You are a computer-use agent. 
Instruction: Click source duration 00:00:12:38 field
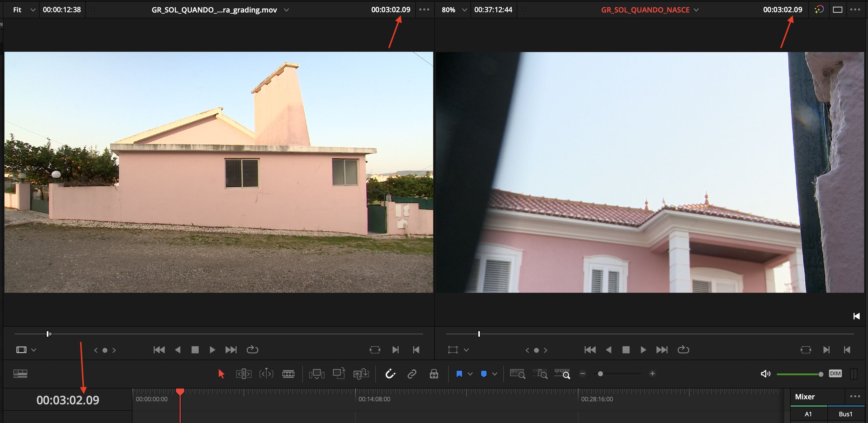pyautogui.click(x=62, y=10)
